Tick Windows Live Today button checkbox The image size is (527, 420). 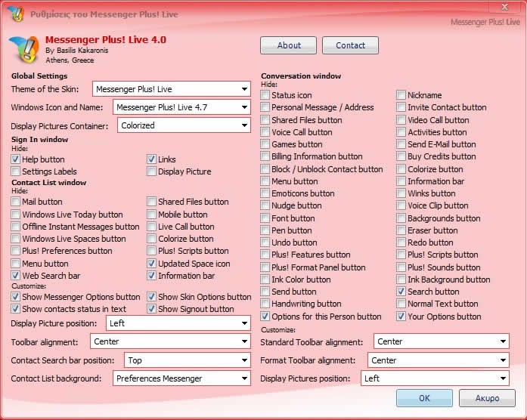pyautogui.click(x=15, y=215)
